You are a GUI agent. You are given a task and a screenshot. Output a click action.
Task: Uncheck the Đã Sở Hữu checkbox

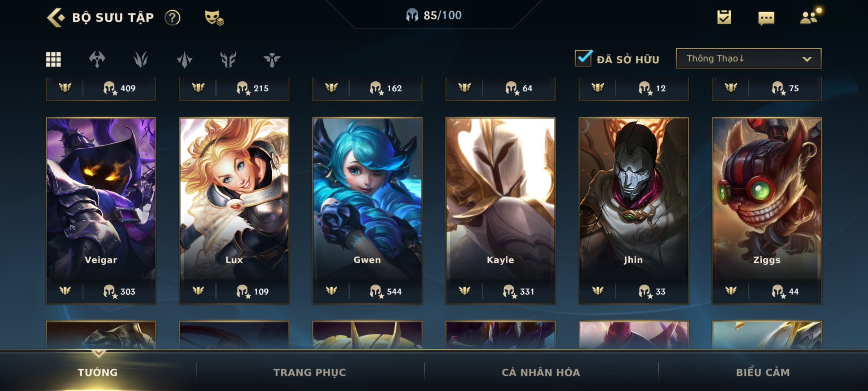click(x=583, y=58)
